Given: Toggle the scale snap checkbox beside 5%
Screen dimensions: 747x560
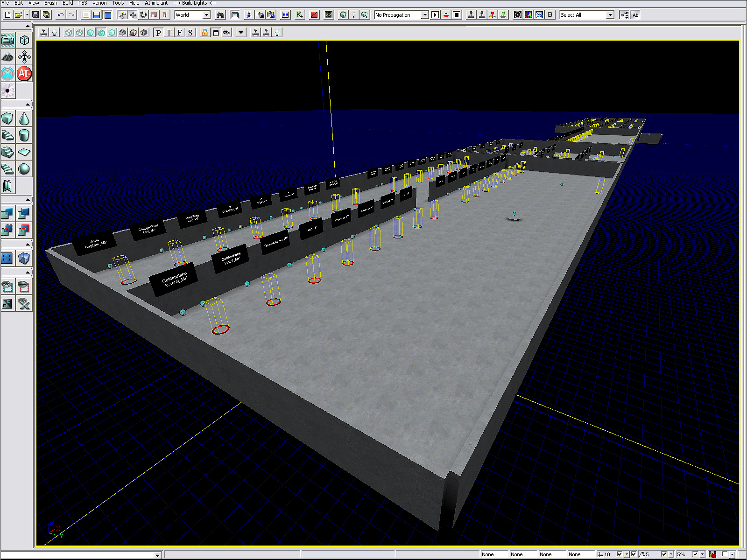Looking at the screenshot, I should click(x=695, y=554).
